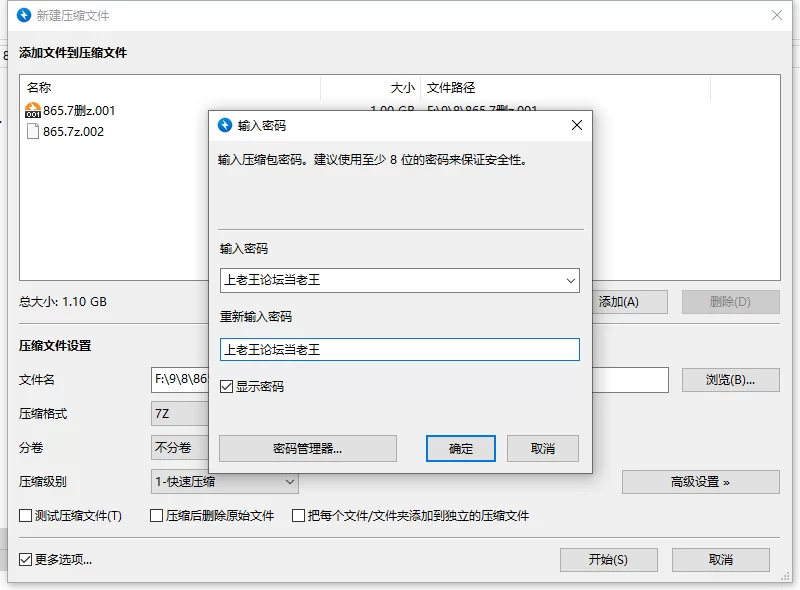The width and height of the screenshot is (800, 590).
Task: Enable the 测试压缩文件(T) checkbox
Action: coord(26,515)
